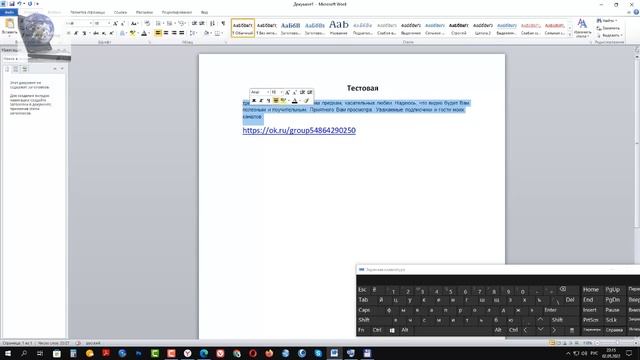Save the document from the quick access toolbar

(x=12, y=4)
